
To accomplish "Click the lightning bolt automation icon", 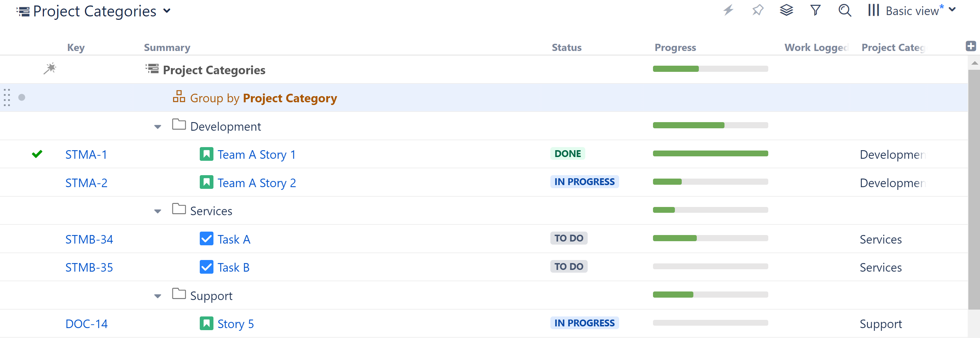I will pyautogui.click(x=728, y=10).
